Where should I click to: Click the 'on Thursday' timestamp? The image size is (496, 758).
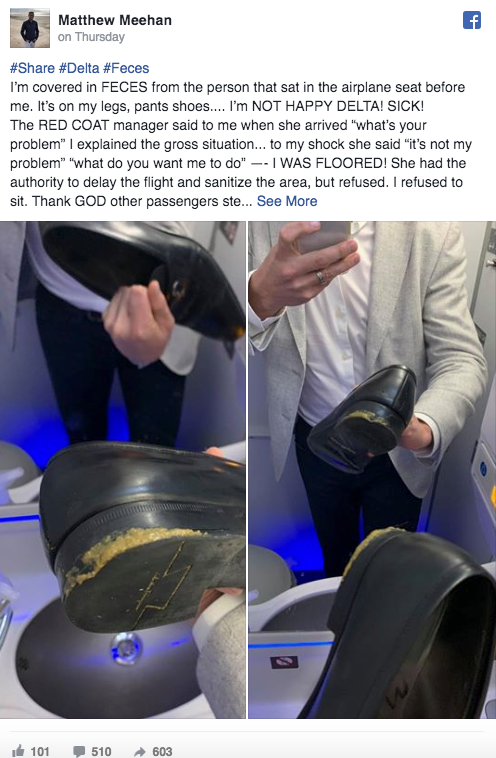(x=91, y=37)
